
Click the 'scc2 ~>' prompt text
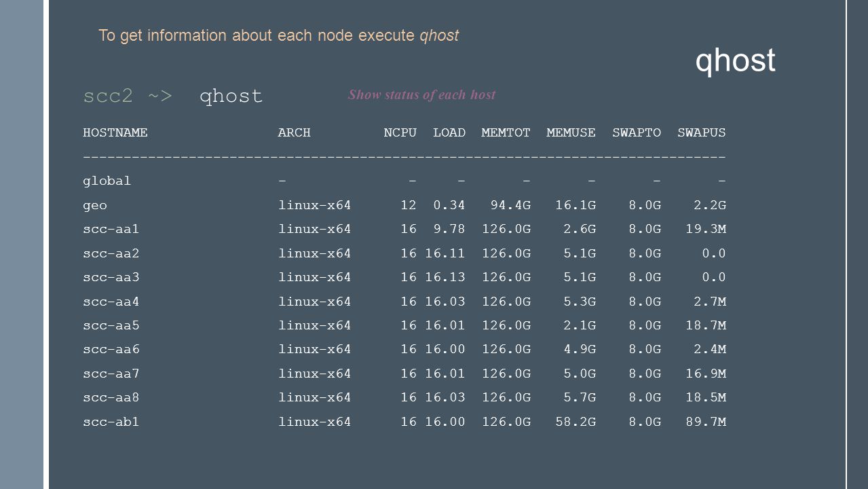[x=128, y=96]
